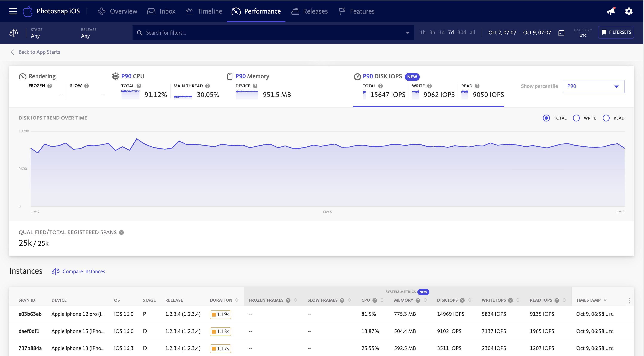Image resolution: width=644 pixels, height=356 pixels.
Task: Open the Show percentile P90 dropdown
Action: coord(594,86)
